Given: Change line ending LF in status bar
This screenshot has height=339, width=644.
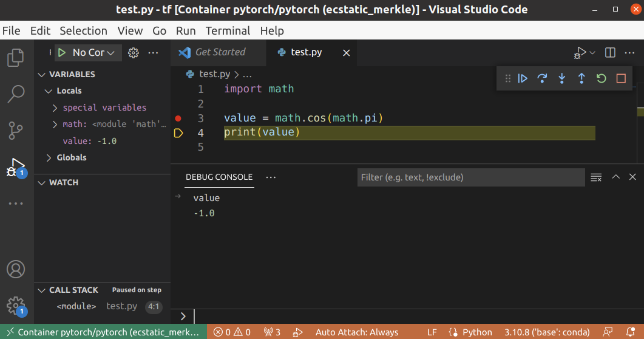Looking at the screenshot, I should 432,332.
